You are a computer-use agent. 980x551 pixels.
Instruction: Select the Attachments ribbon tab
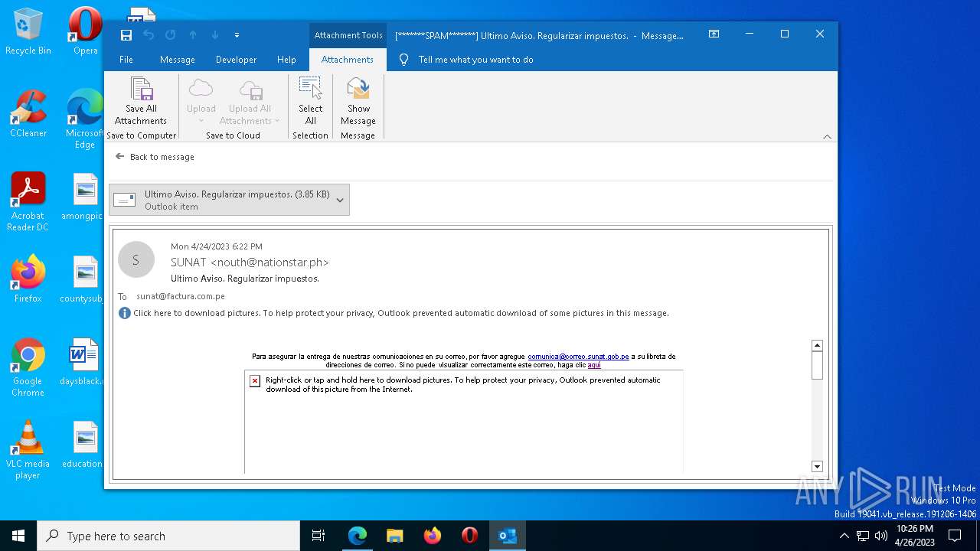(348, 60)
